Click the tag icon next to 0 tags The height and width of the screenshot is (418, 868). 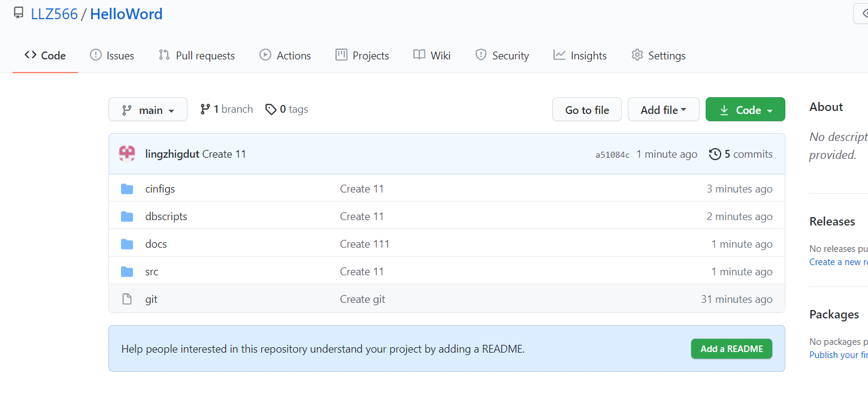(271, 109)
